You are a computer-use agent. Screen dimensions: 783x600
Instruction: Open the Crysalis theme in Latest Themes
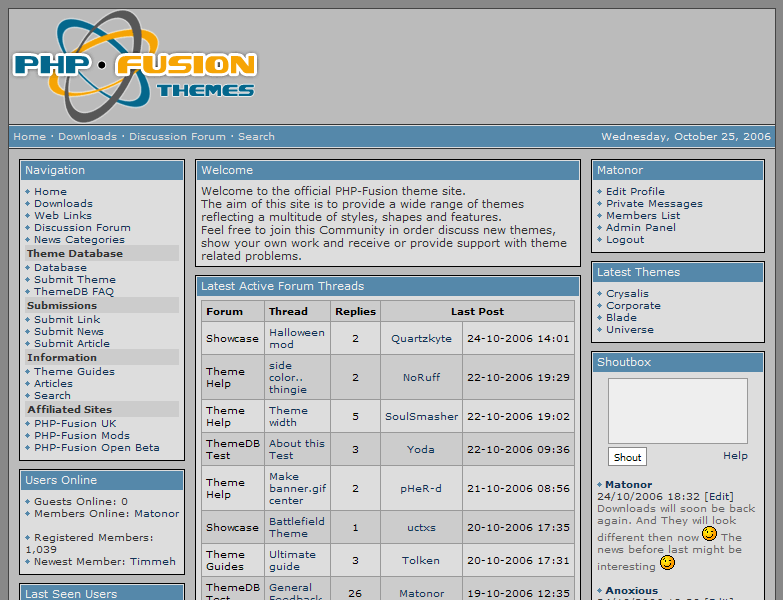627,294
